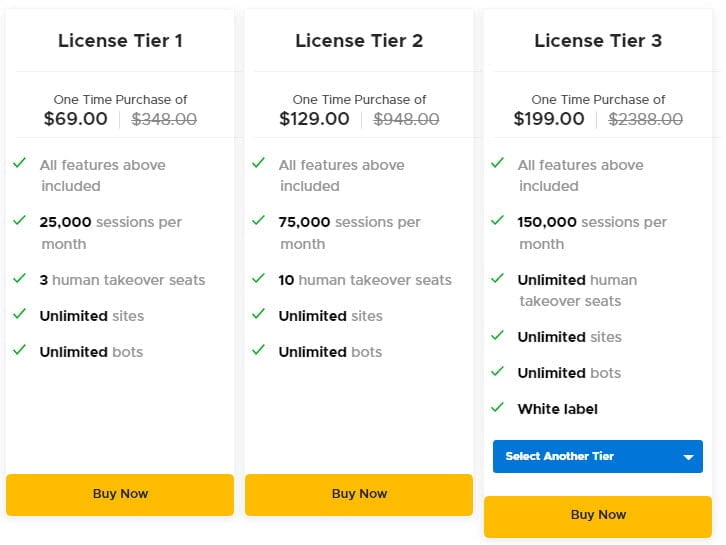Screen dimensions: 726x545
Task: Select the License Tier 1 heading
Action: [120, 41]
